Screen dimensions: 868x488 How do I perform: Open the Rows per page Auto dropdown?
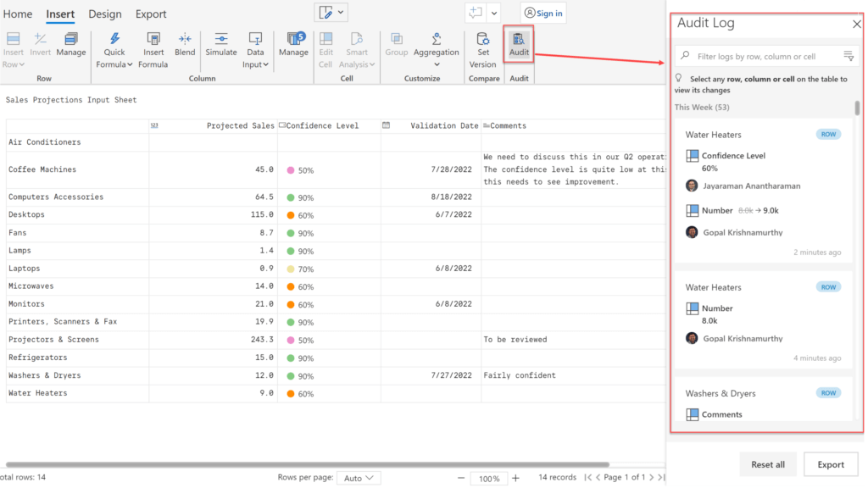pyautogui.click(x=359, y=477)
